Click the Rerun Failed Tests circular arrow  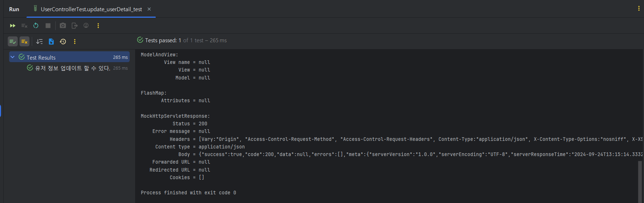coord(36,26)
